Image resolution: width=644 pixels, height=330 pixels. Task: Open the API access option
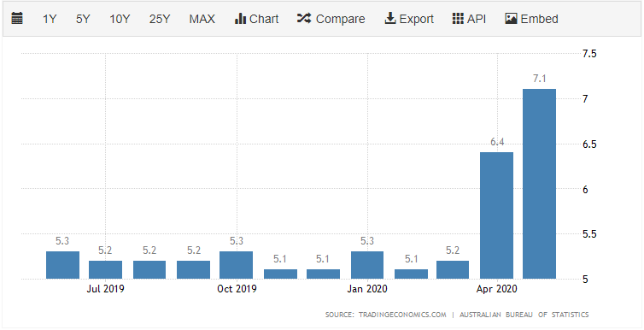[x=469, y=19]
